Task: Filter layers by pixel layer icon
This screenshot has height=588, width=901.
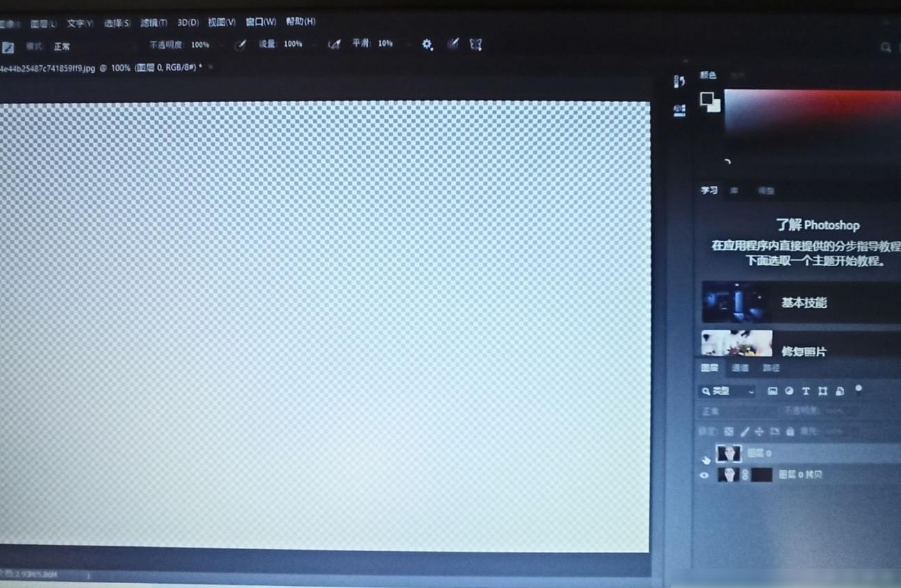Action: (772, 391)
